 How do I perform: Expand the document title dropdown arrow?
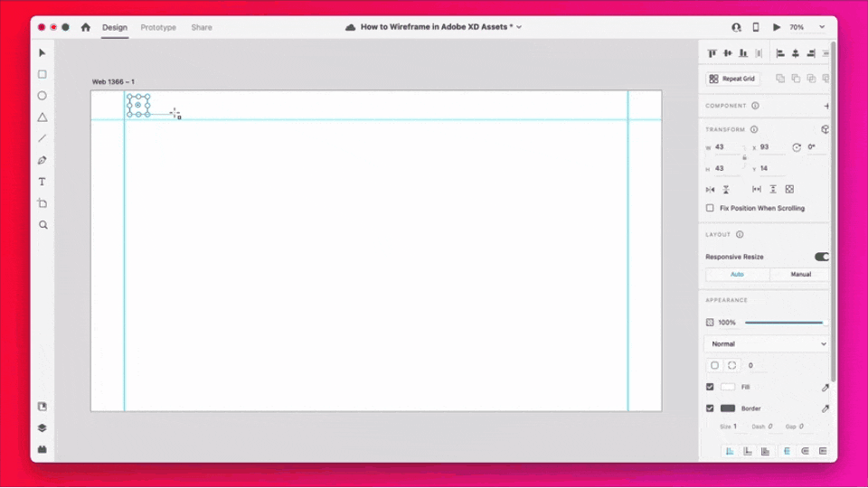[519, 27]
